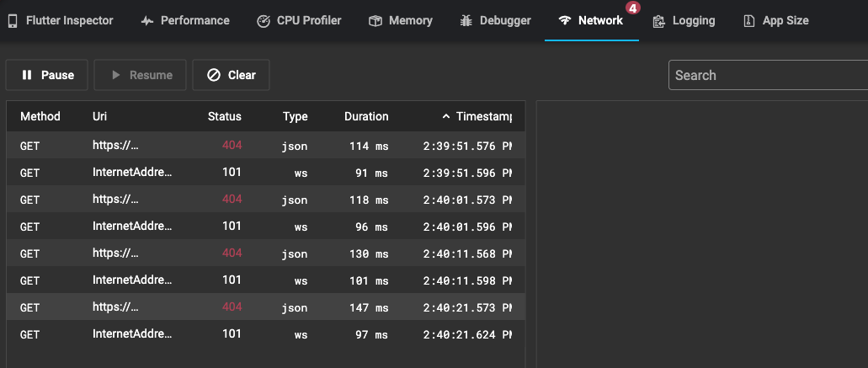Open the CPU Profiler tab
Image resolution: width=868 pixels, height=368 pixels.
(299, 20)
